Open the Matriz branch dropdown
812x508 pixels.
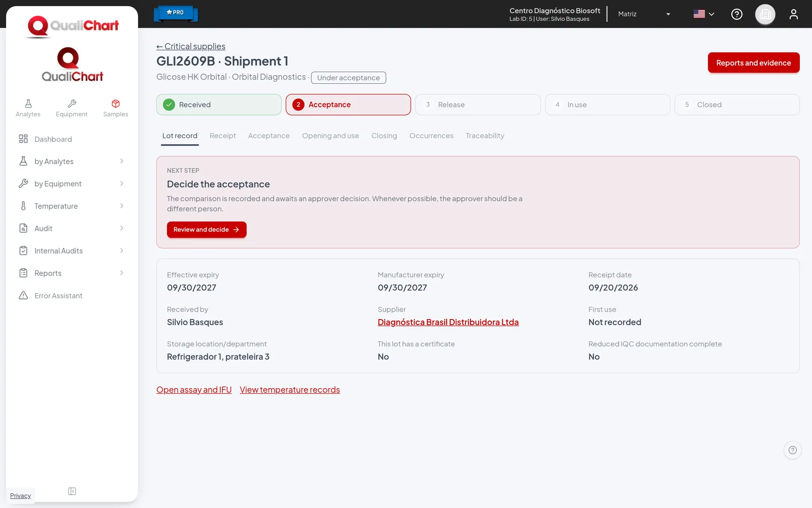[645, 14]
